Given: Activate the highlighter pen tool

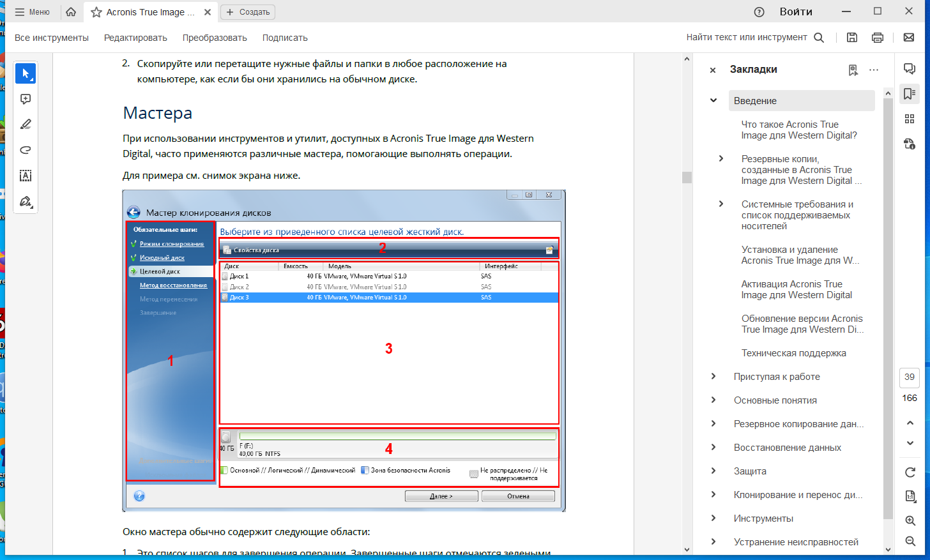Looking at the screenshot, I should 26,125.
